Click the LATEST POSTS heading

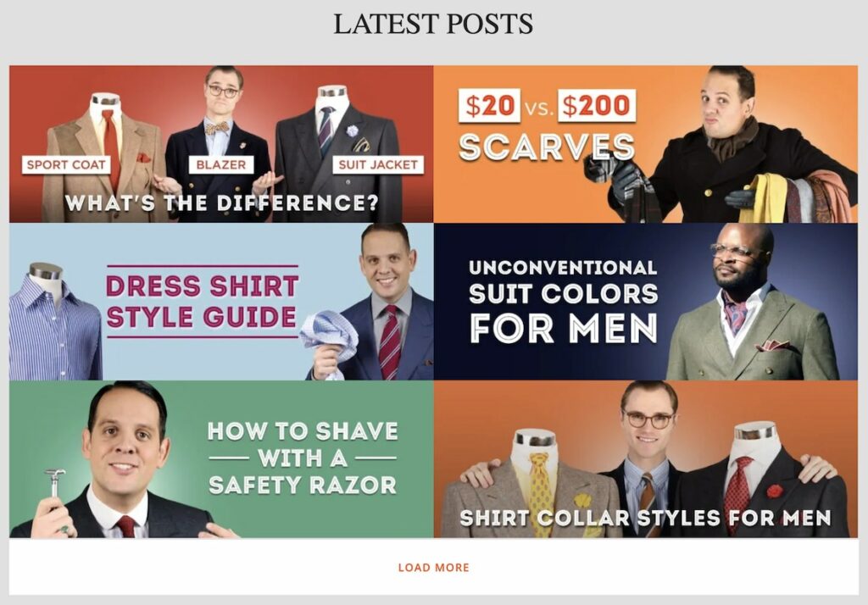click(433, 24)
